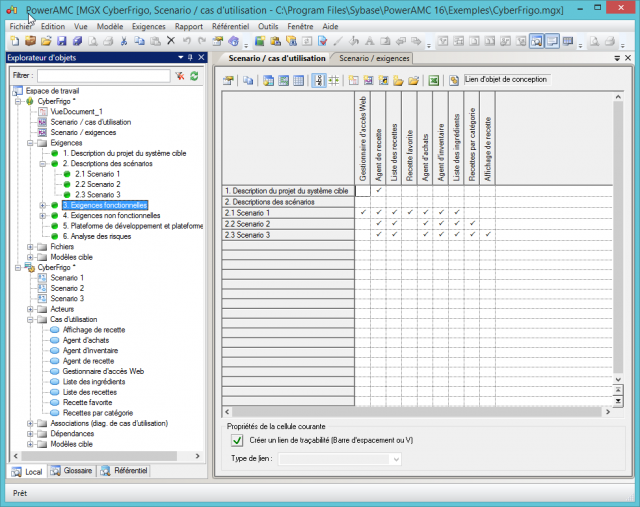This screenshot has width=640, height=507.
Task: Toggle cell 1. Description du projet / Agent de recette
Action: [x=379, y=191]
